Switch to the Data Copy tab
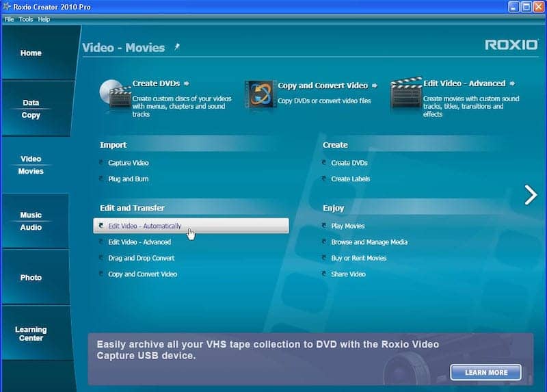This screenshot has height=392, width=547. 37,109
